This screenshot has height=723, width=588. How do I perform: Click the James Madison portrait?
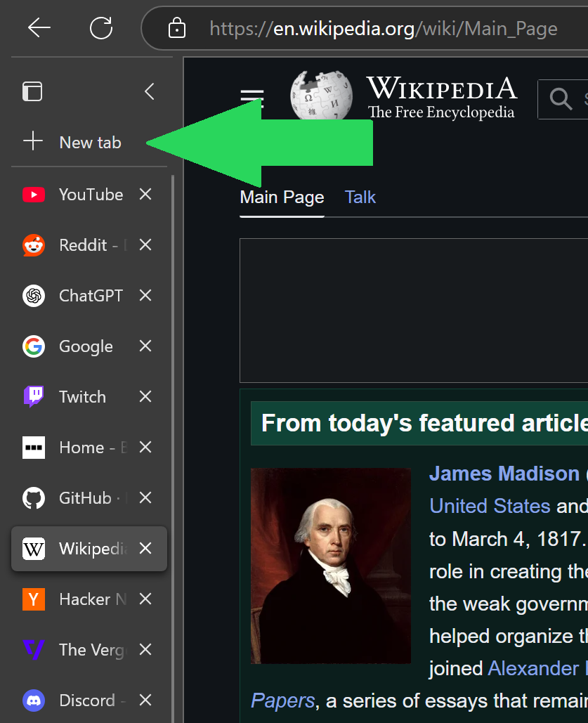330,565
